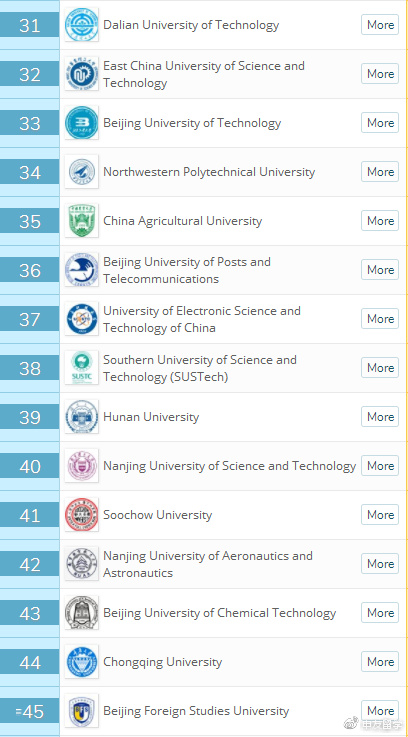
Task: Open the Soochow University name link
Action: [157, 515]
